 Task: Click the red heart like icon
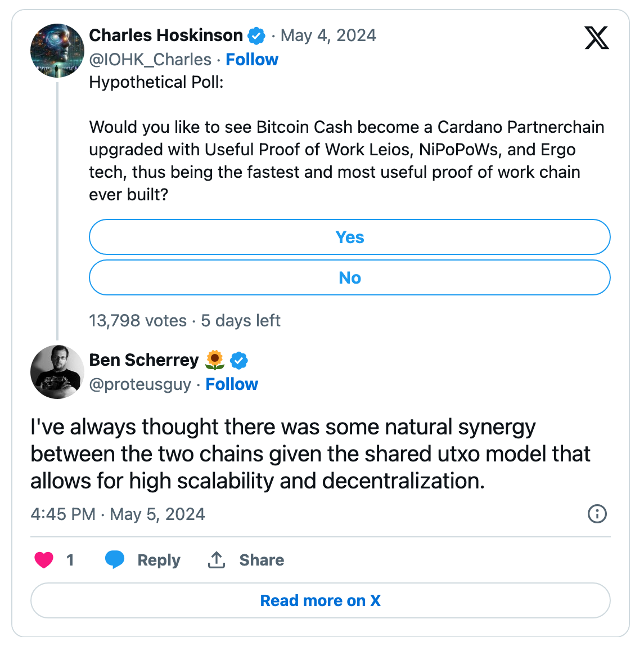[x=44, y=560]
